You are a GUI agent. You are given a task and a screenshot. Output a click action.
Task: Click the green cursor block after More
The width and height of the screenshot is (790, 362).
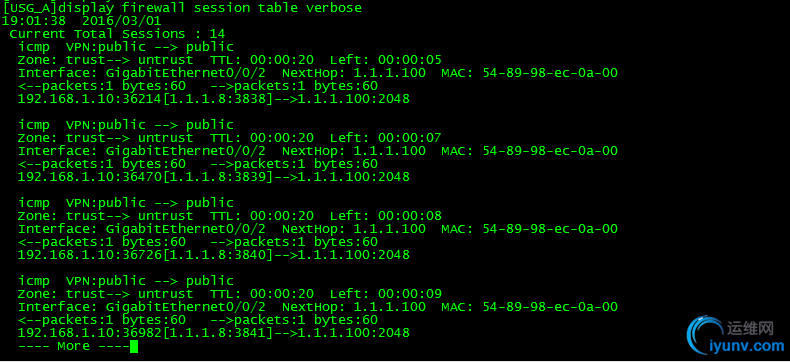coord(134,346)
